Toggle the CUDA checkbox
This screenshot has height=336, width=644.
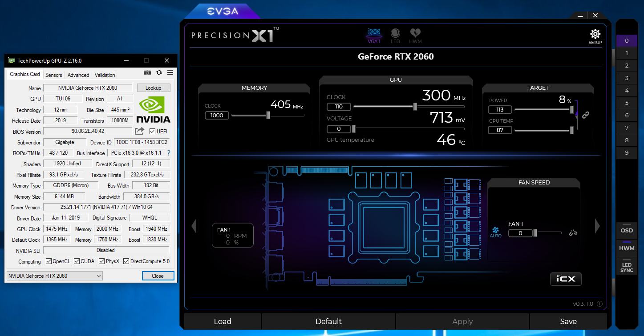(77, 261)
